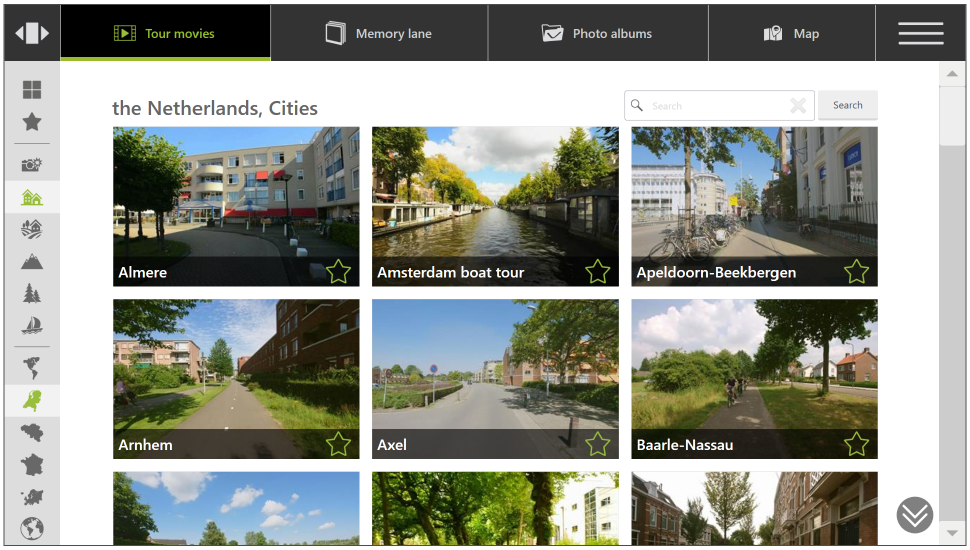Select the camera category icon in sidebar
Image resolution: width=970 pixels, height=550 pixels.
32,165
